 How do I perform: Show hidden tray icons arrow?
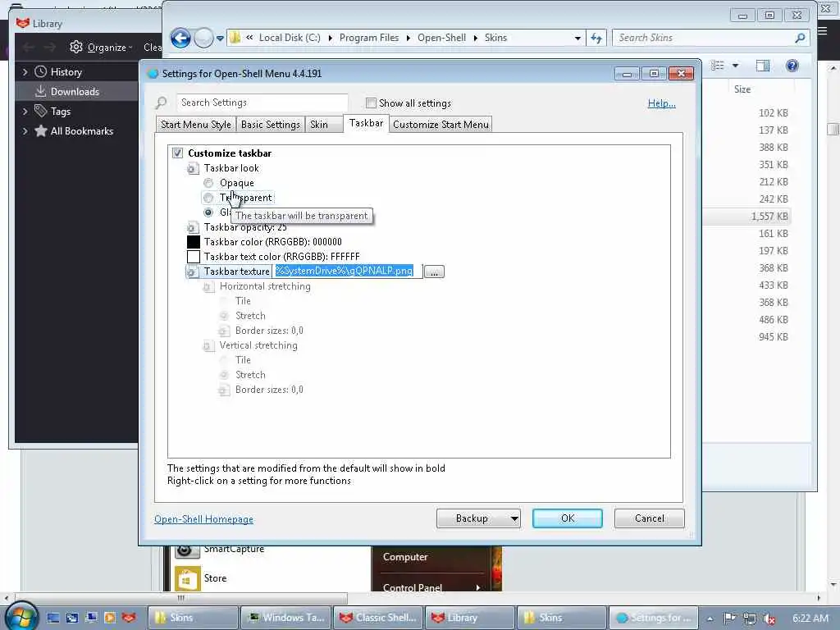pyautogui.click(x=710, y=619)
